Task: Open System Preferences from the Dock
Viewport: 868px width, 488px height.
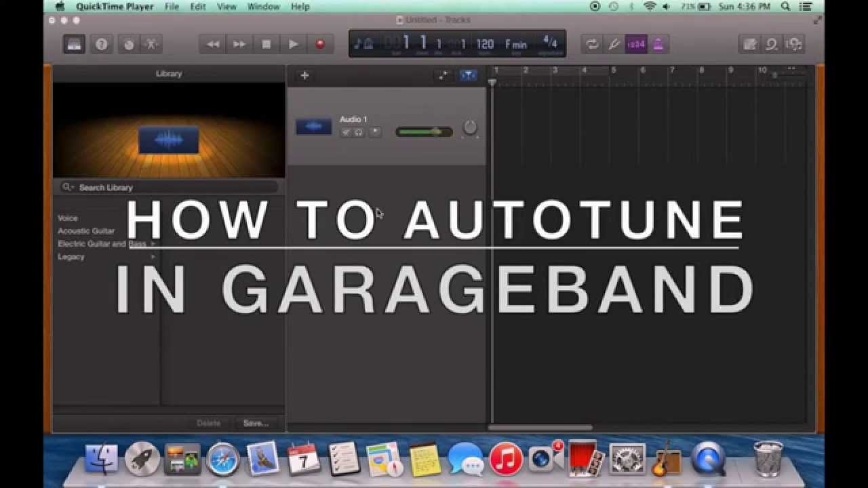Action: 627,459
